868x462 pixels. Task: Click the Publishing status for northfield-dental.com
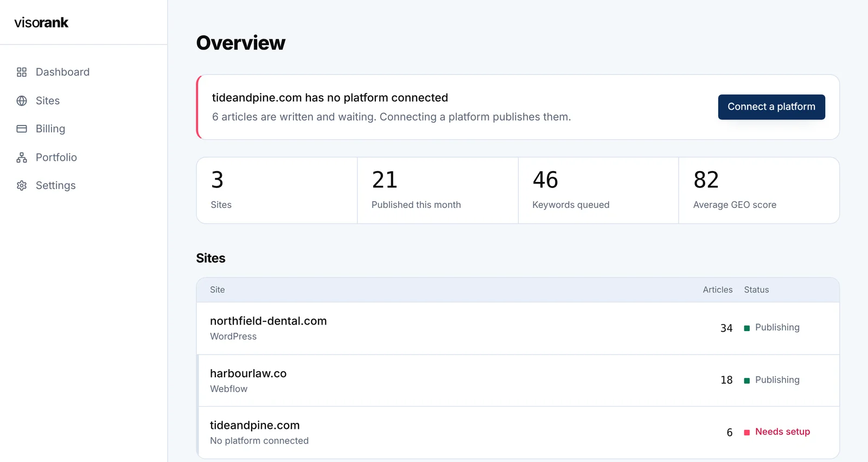[777, 327]
